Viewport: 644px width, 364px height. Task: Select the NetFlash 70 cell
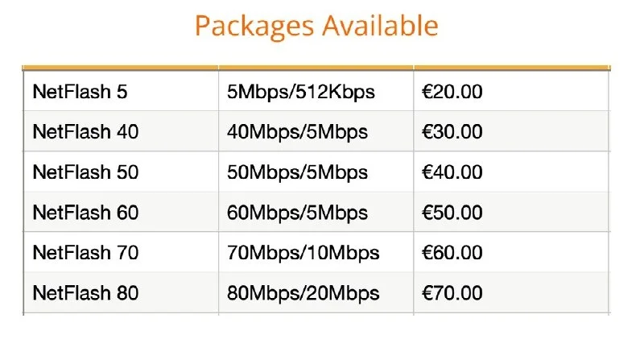[x=85, y=253]
